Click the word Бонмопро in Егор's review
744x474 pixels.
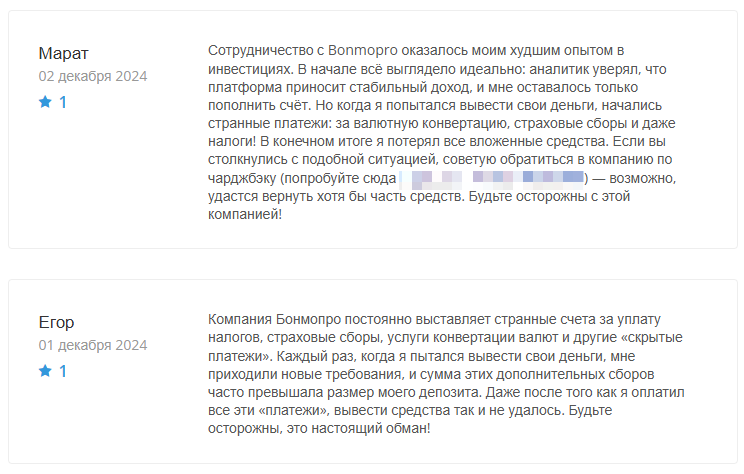307,319
